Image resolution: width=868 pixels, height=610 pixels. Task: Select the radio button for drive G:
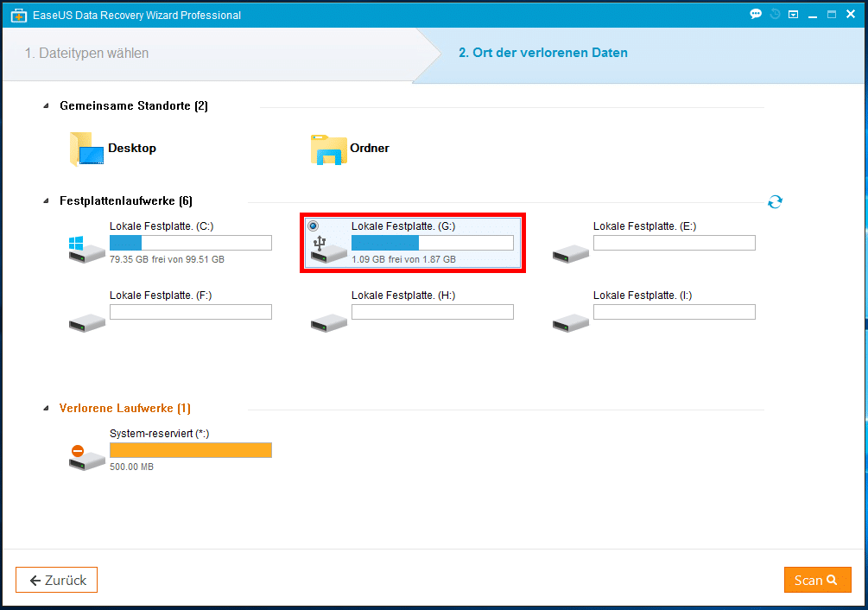[314, 226]
